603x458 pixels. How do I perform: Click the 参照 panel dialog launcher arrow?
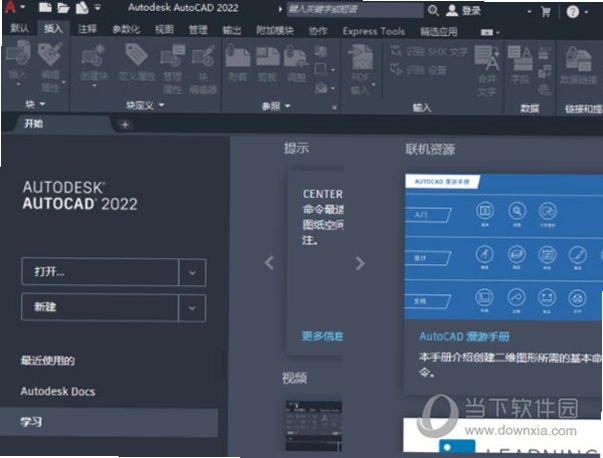point(334,108)
